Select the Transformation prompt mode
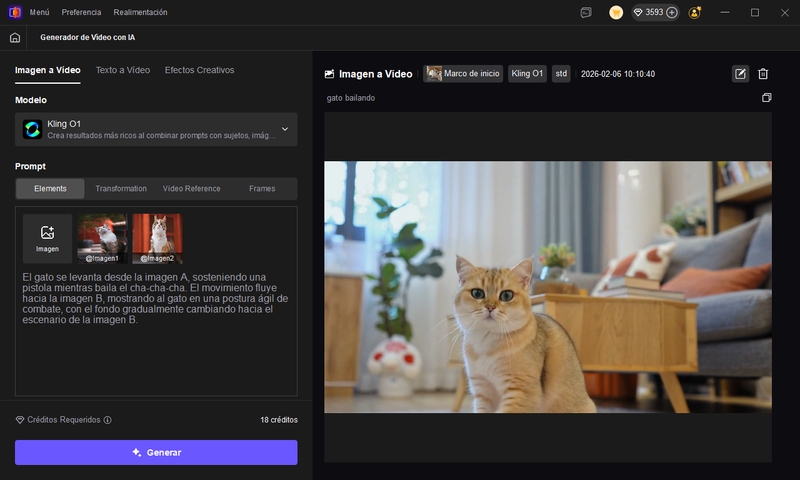Image resolution: width=800 pixels, height=480 pixels. [x=121, y=188]
